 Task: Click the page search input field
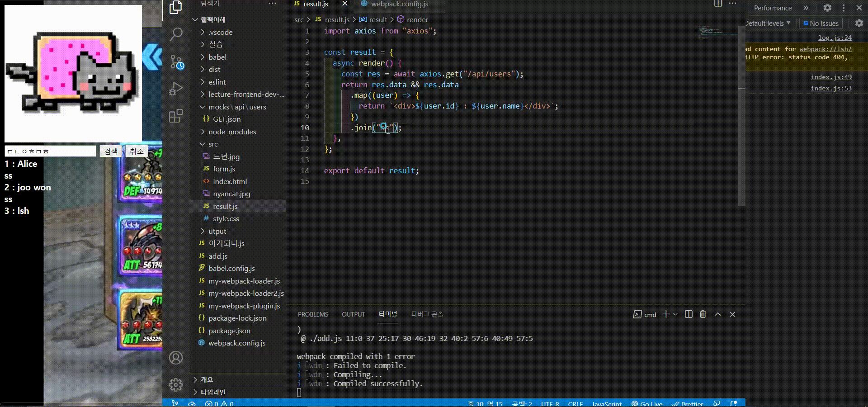coord(50,151)
